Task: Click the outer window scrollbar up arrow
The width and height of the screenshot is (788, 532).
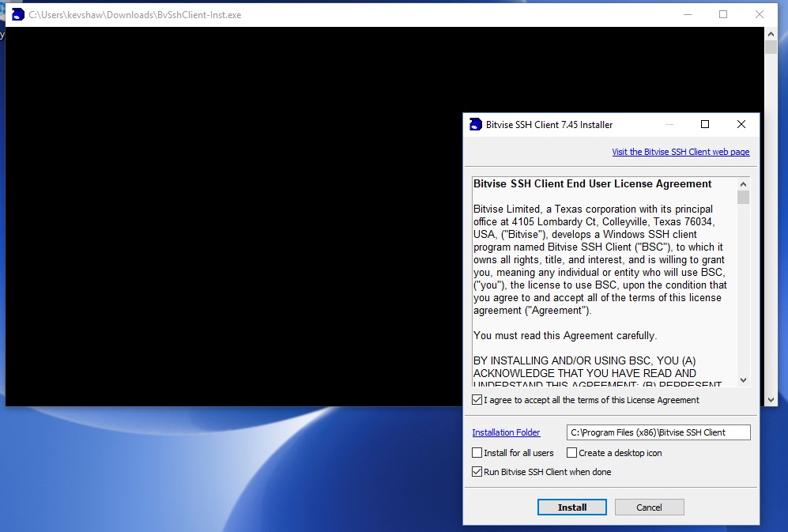Action: point(771,32)
